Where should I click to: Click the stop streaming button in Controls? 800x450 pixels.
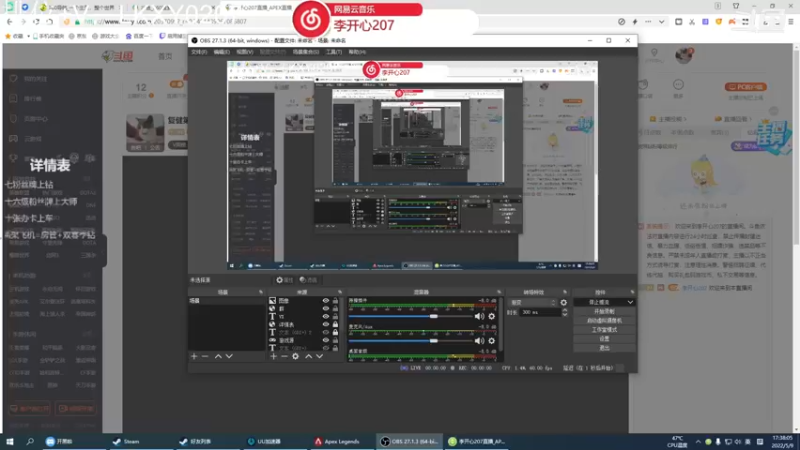tap(600, 302)
